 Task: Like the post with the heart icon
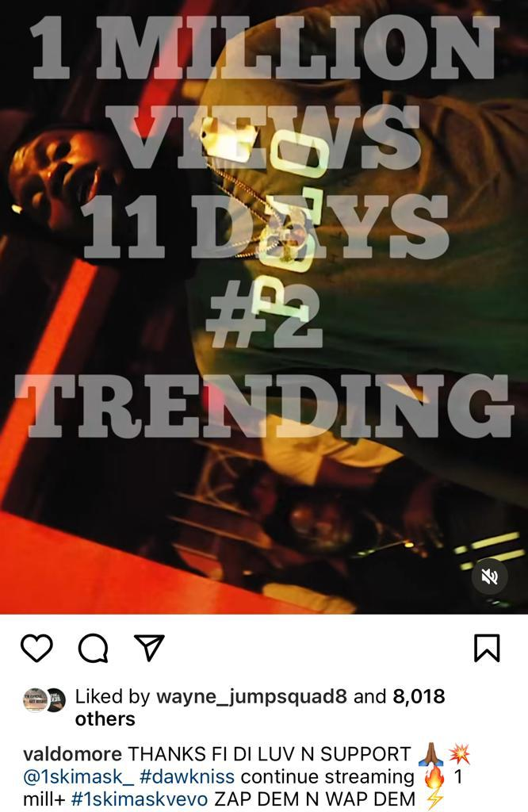click(36, 648)
